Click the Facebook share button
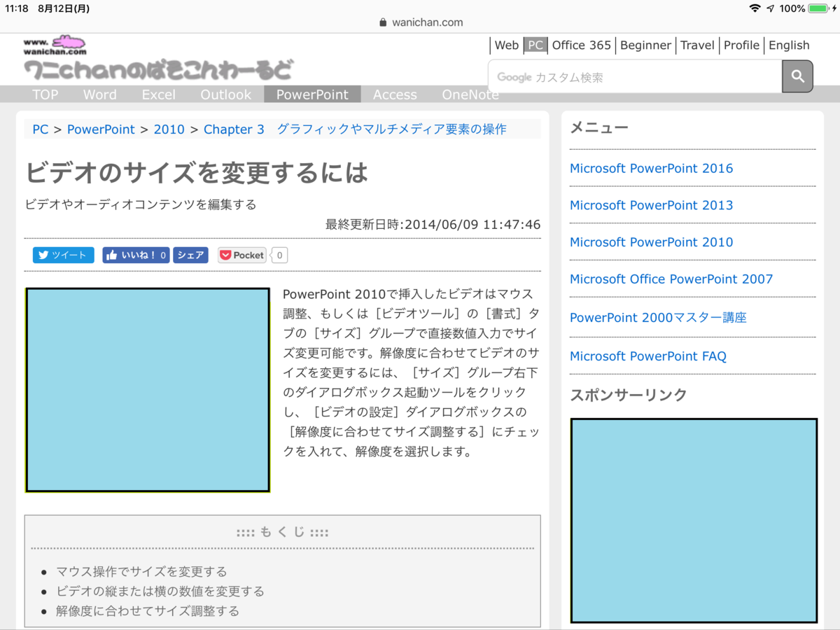This screenshot has height=630, width=840. click(x=190, y=255)
